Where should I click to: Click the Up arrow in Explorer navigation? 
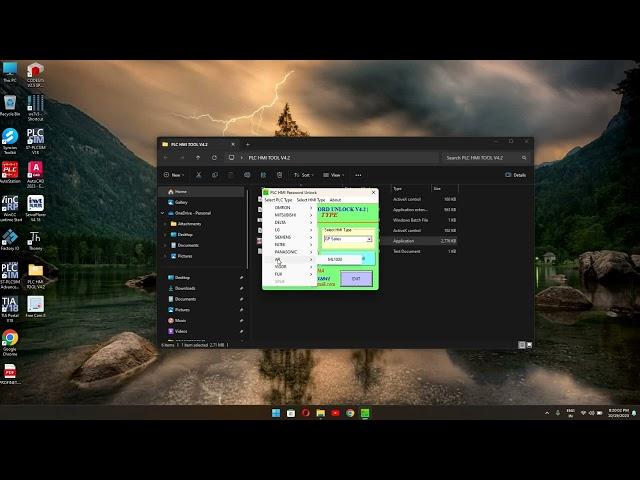(x=198, y=158)
